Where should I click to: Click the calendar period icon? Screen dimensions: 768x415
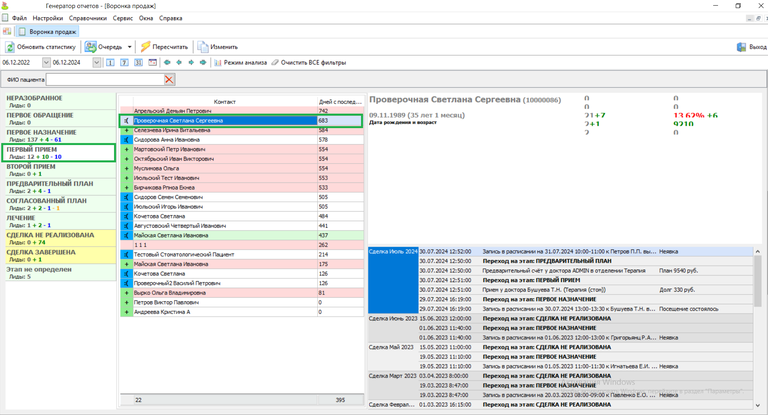coord(153,63)
